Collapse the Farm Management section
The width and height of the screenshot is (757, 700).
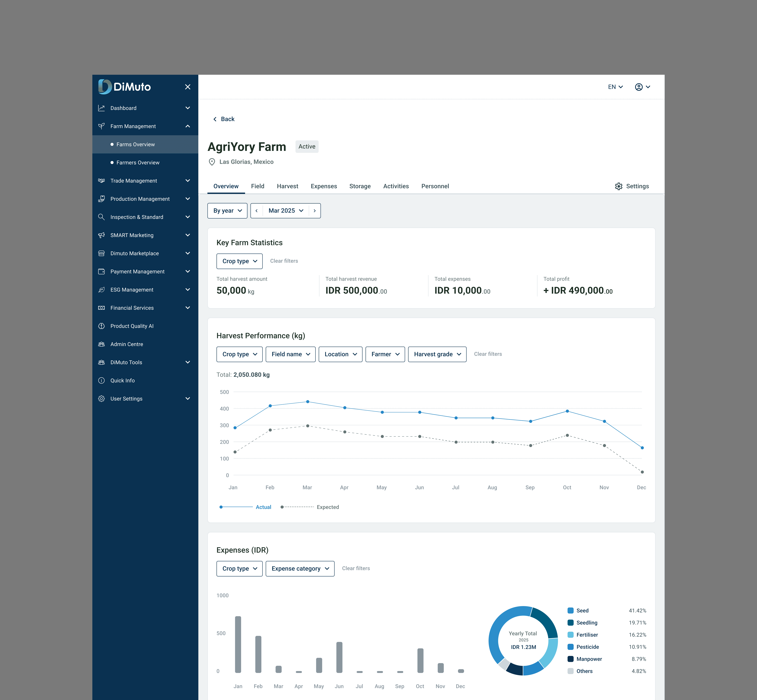click(x=188, y=126)
